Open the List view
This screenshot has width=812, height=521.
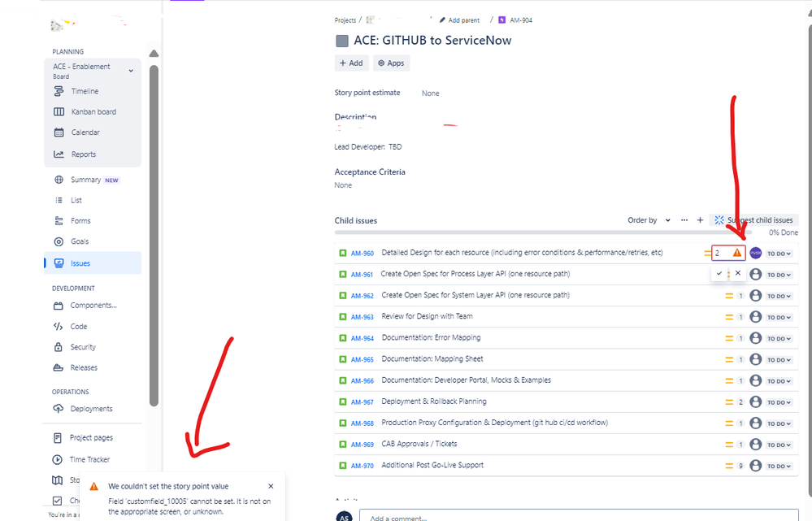[76, 201]
